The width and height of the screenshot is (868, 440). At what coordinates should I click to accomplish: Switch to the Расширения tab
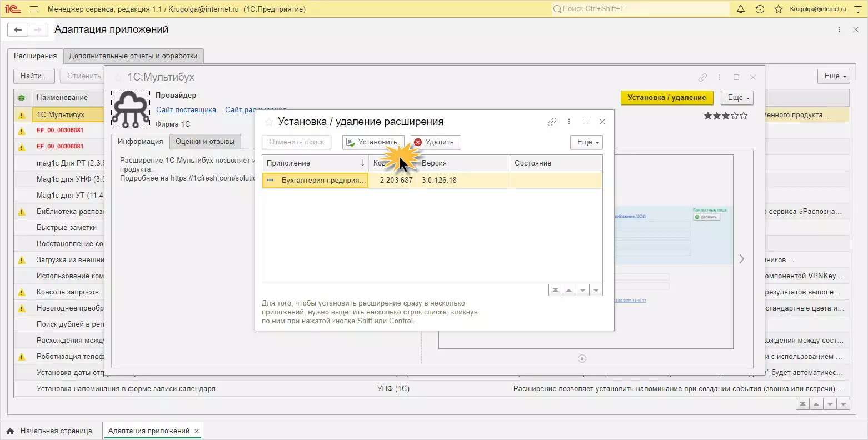coord(36,56)
